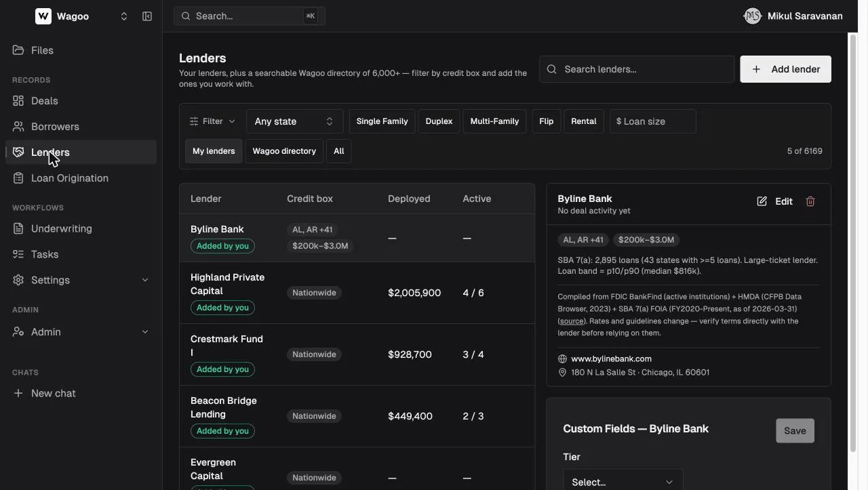Click the location pin icon
The width and height of the screenshot is (868, 490).
point(562,373)
